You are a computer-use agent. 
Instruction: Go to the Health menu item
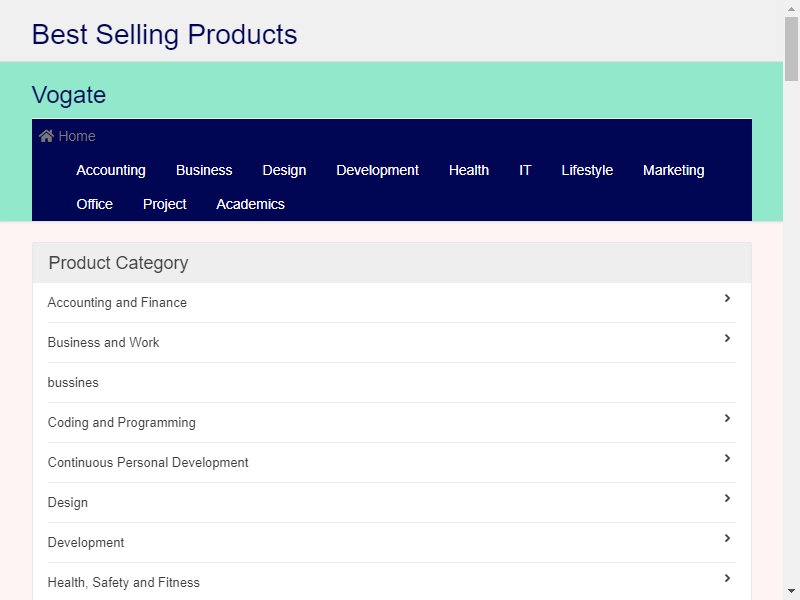469,170
